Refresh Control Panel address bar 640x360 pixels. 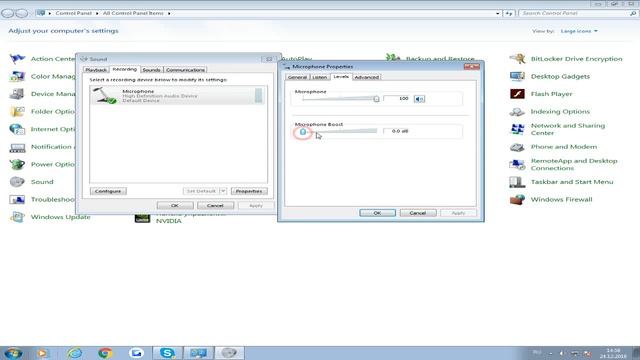pyautogui.click(x=509, y=13)
